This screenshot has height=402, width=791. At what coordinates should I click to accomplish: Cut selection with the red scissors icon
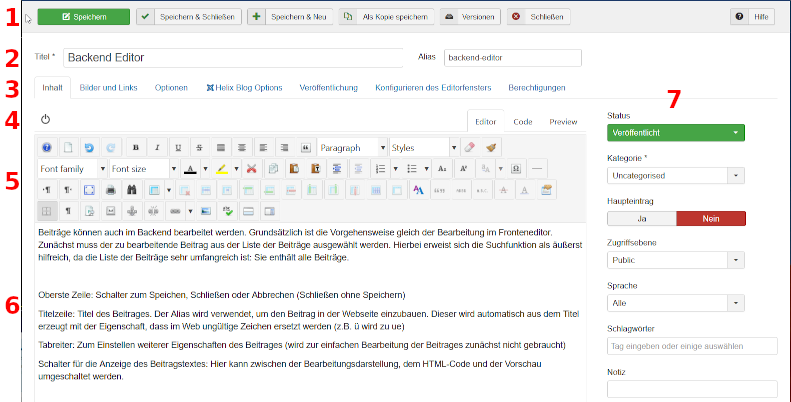[x=252, y=169]
